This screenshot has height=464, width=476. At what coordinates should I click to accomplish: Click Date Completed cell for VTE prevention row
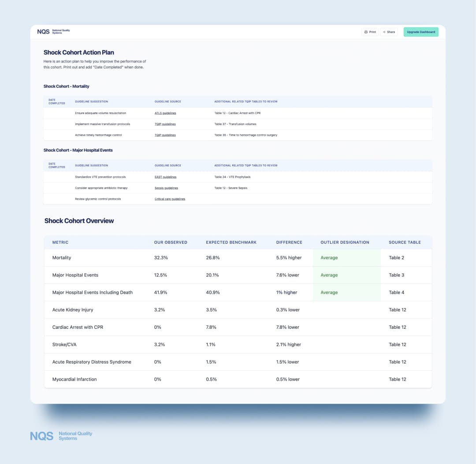click(57, 177)
